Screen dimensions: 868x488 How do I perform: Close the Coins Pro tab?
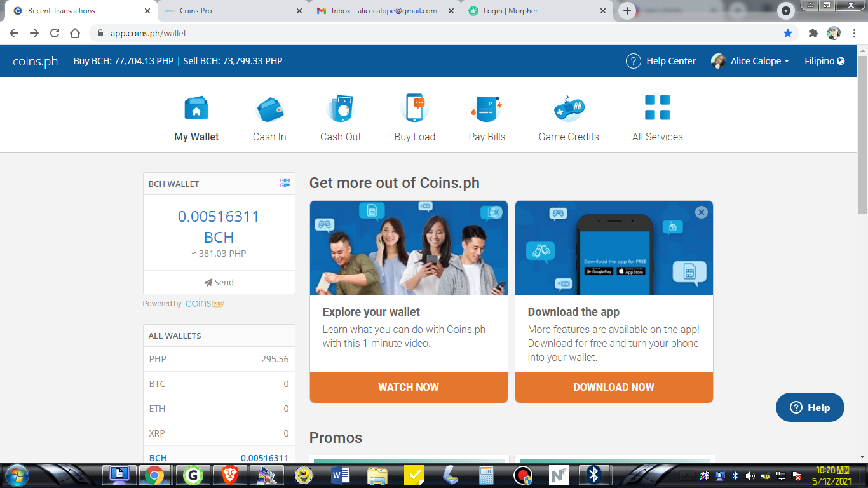[x=300, y=11]
